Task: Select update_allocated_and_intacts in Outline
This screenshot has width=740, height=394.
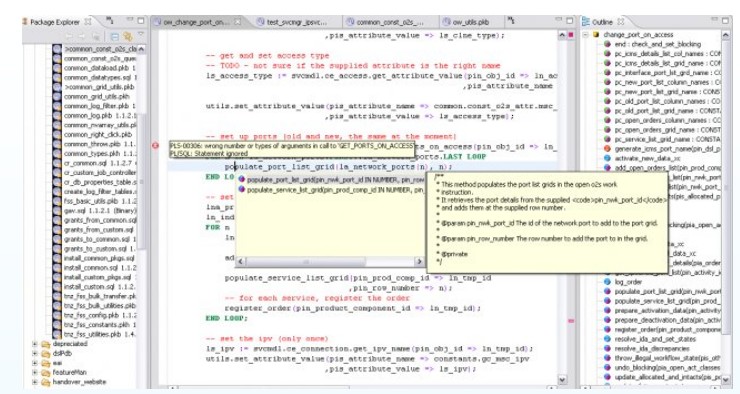Action: click(x=667, y=377)
